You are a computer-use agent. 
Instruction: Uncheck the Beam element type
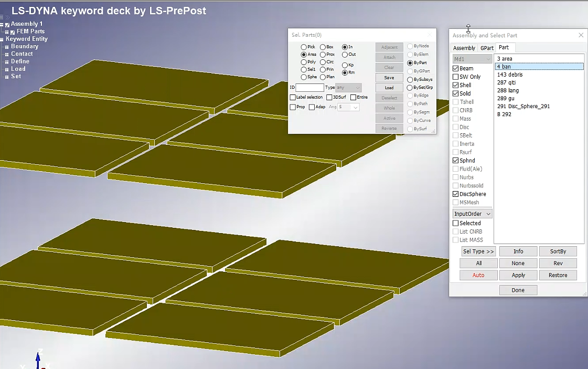click(456, 68)
